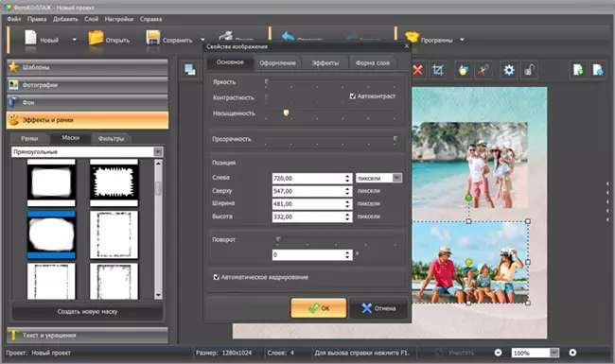615x364 pixels.
Task: Click the red scissors icon
Action: tap(483, 70)
